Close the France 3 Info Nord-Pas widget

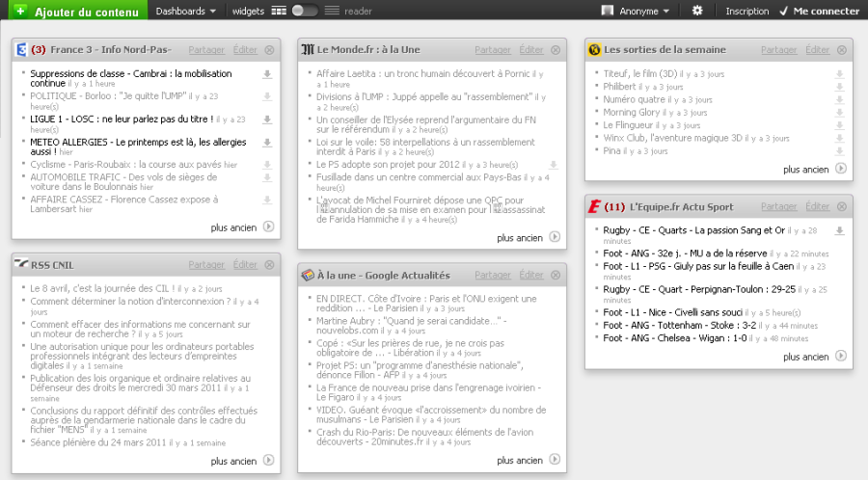pyautogui.click(x=270, y=50)
